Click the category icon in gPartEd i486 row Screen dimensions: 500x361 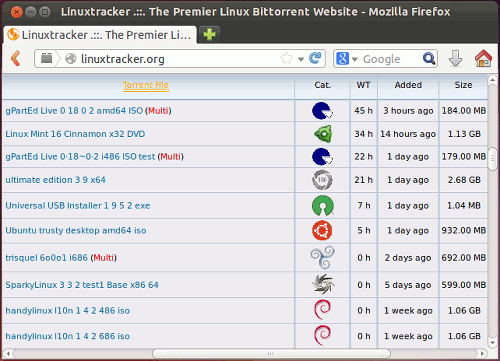pos(322,157)
